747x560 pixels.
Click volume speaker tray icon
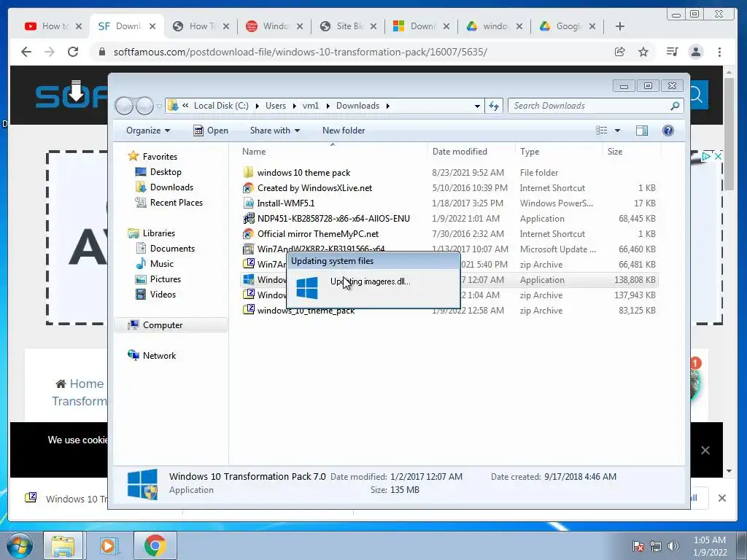(x=673, y=546)
